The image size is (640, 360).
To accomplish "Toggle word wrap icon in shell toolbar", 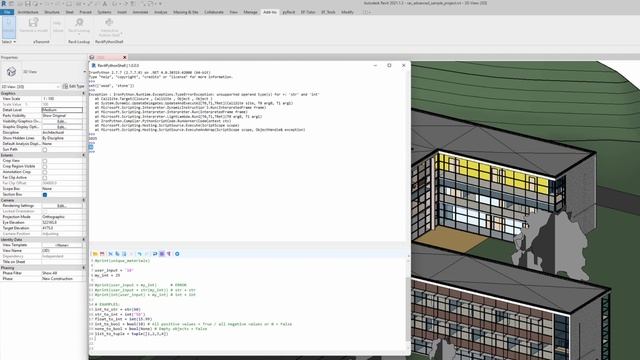I will click(155, 254).
